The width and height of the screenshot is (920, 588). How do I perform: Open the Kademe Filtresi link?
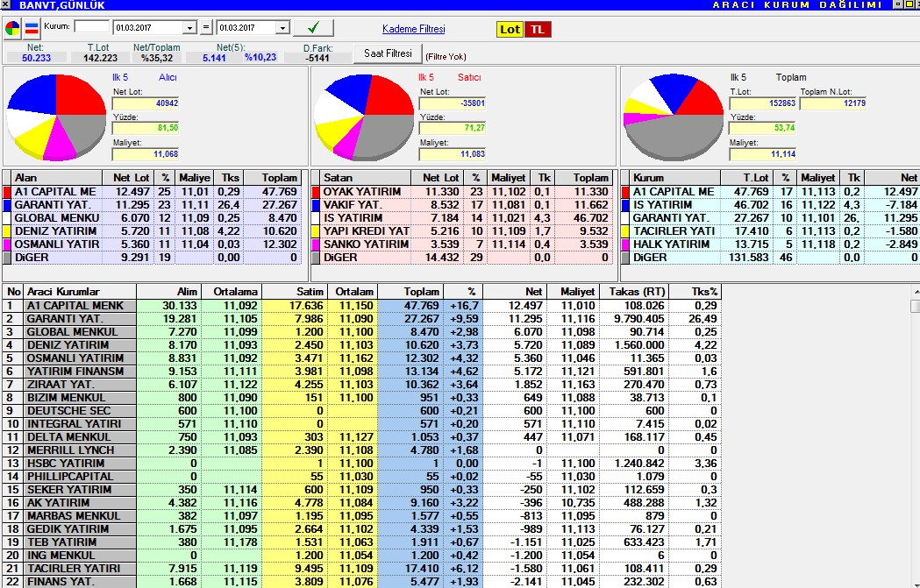click(414, 29)
